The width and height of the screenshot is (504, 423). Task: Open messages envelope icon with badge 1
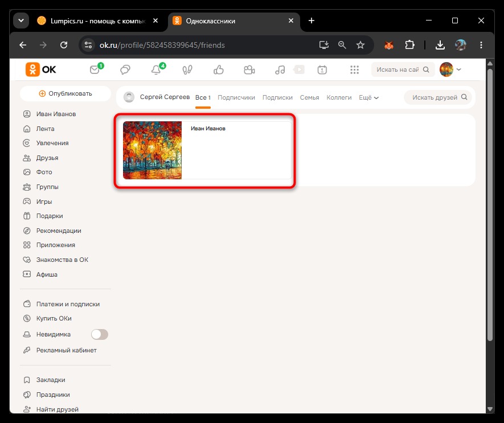point(96,69)
